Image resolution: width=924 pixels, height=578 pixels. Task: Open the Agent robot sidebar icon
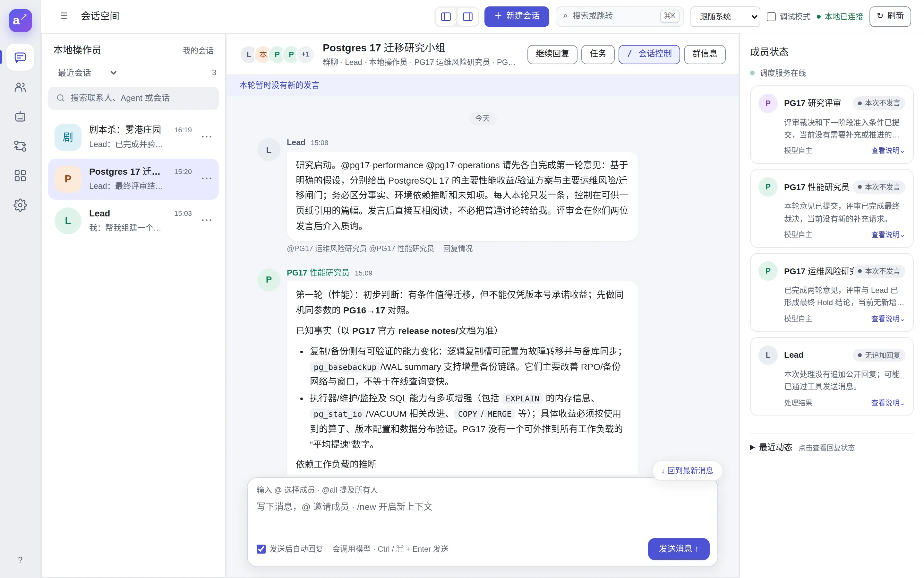click(x=20, y=117)
